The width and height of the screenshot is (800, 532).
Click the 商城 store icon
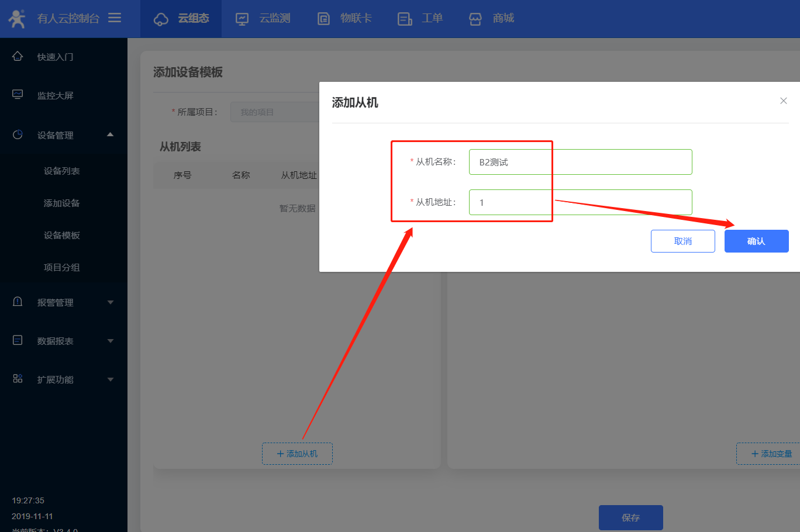point(475,19)
